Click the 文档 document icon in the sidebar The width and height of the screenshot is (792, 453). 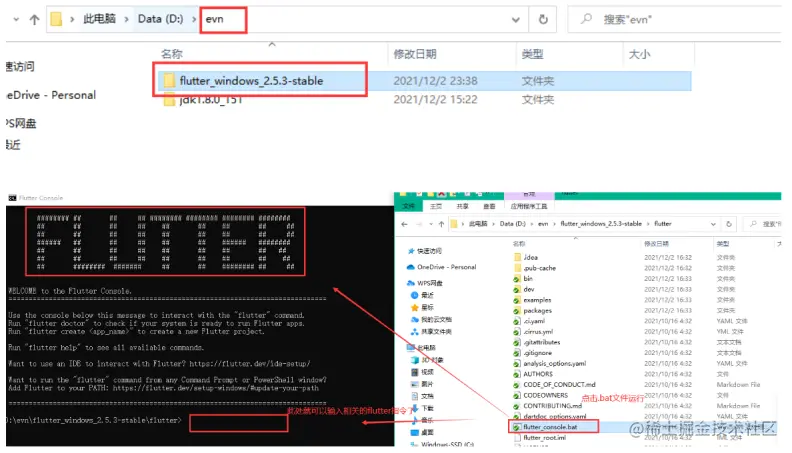415,396
